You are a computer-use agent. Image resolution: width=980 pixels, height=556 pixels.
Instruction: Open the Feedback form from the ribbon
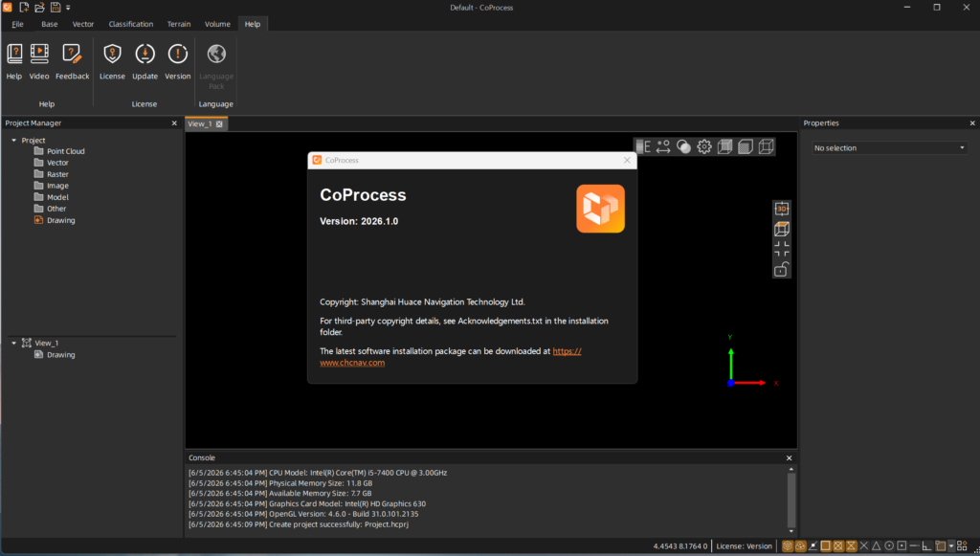tap(73, 61)
